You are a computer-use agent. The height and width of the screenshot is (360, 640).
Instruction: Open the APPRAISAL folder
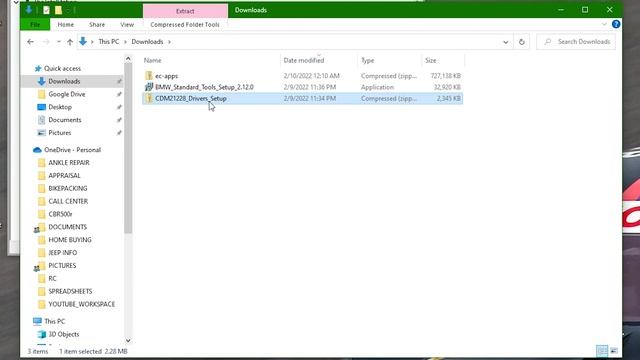click(x=64, y=176)
